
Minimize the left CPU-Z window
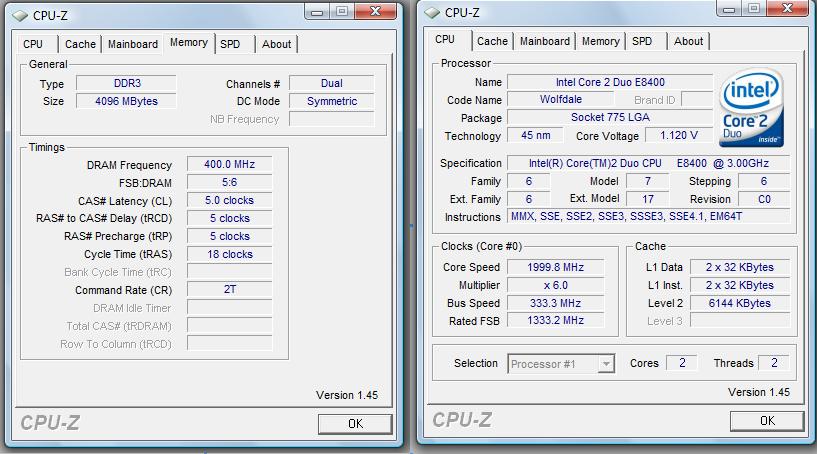(x=317, y=11)
